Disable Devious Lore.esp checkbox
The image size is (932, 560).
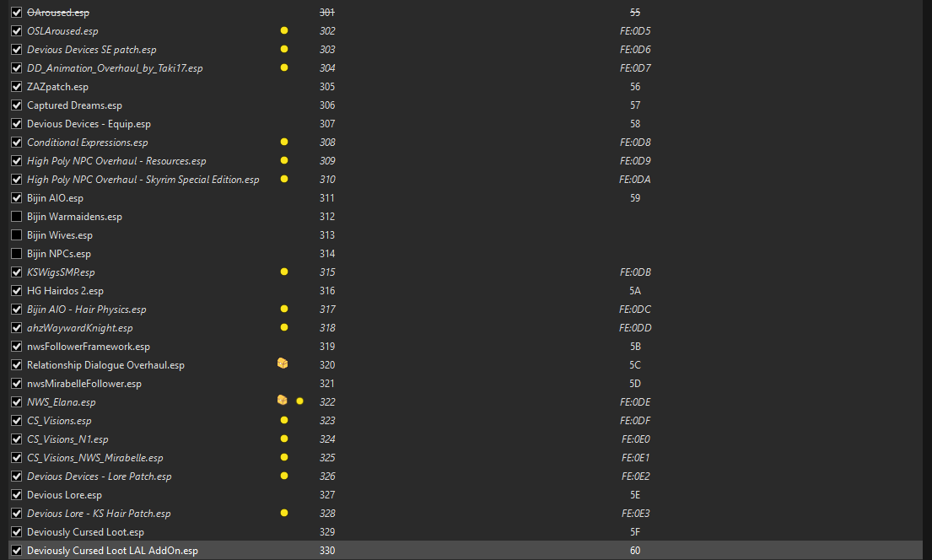point(17,494)
